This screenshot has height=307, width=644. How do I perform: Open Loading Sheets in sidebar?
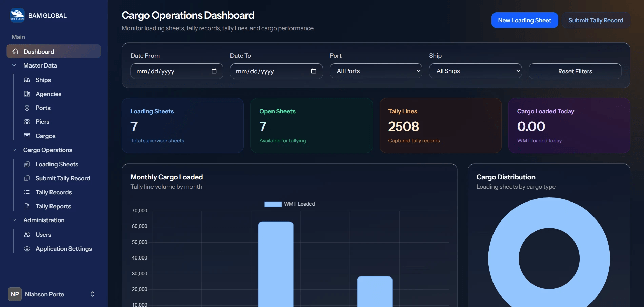coord(57,164)
